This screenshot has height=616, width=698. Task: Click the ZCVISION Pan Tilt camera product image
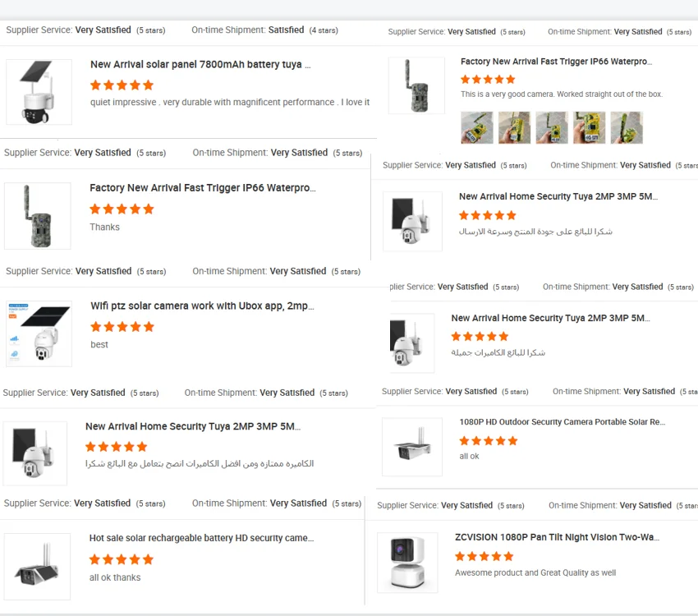[x=407, y=563]
